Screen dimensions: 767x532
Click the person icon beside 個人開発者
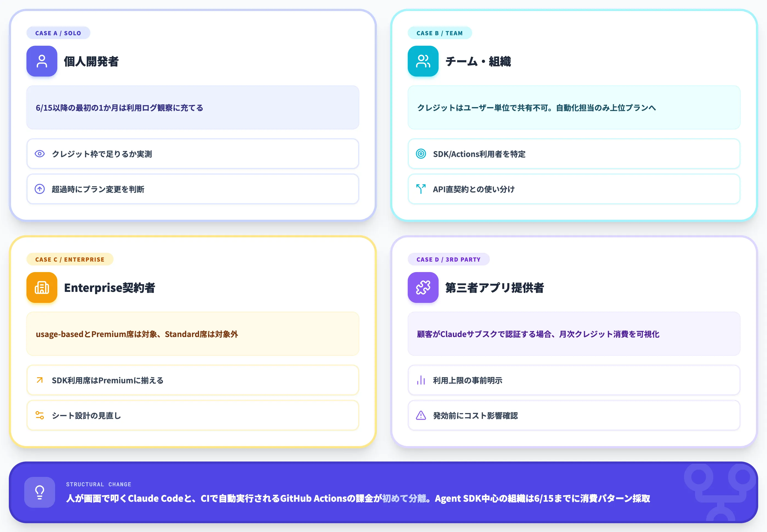point(42,61)
